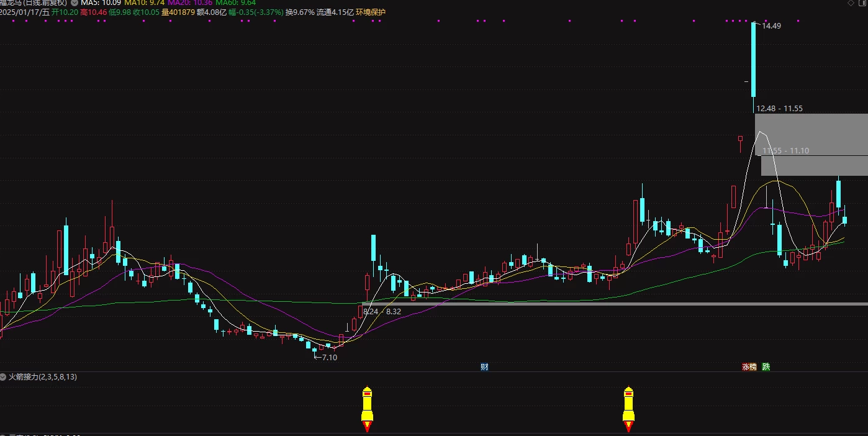The image size is (868, 436).
Task: Collapse the 火箭接力 indicator panel arrow
Action: pyautogui.click(x=4, y=377)
